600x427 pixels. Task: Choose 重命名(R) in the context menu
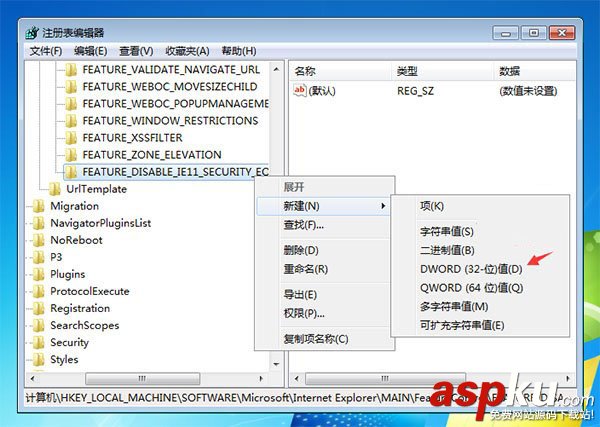pyautogui.click(x=325, y=269)
